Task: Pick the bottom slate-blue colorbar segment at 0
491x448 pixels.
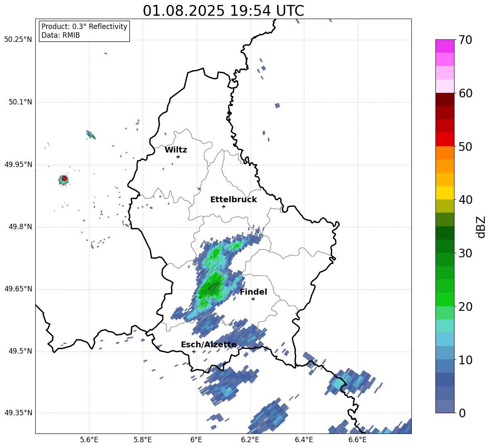Action: point(445,406)
